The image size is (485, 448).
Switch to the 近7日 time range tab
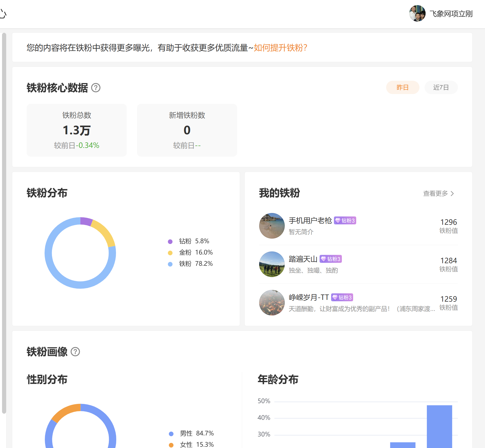[x=441, y=87]
